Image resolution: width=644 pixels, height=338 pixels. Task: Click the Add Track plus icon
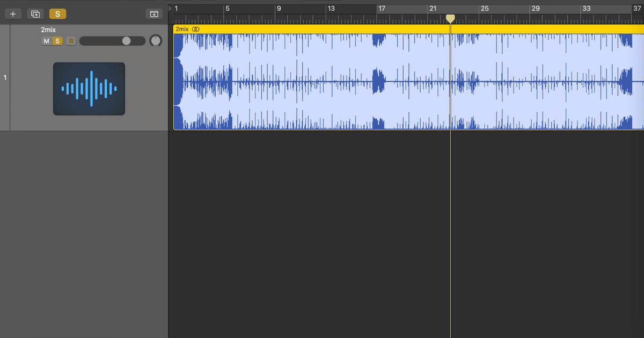(x=13, y=13)
